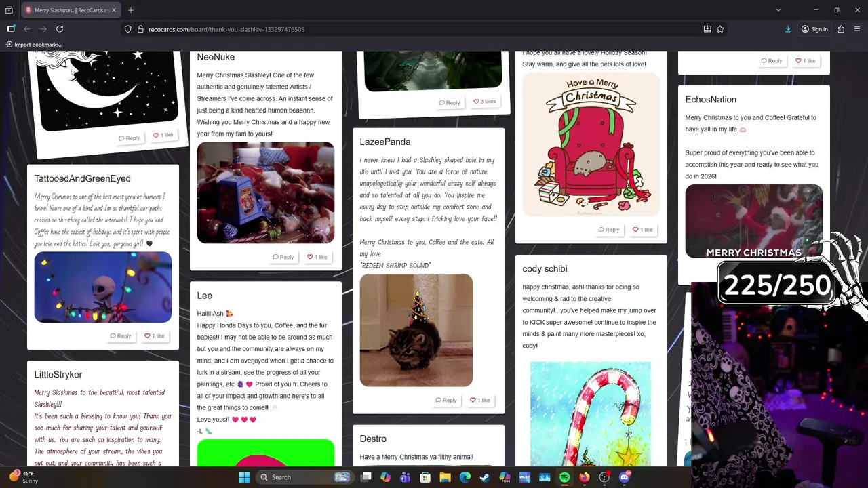
Task: Open Microsoft Teams from taskbar
Action: click(406, 477)
